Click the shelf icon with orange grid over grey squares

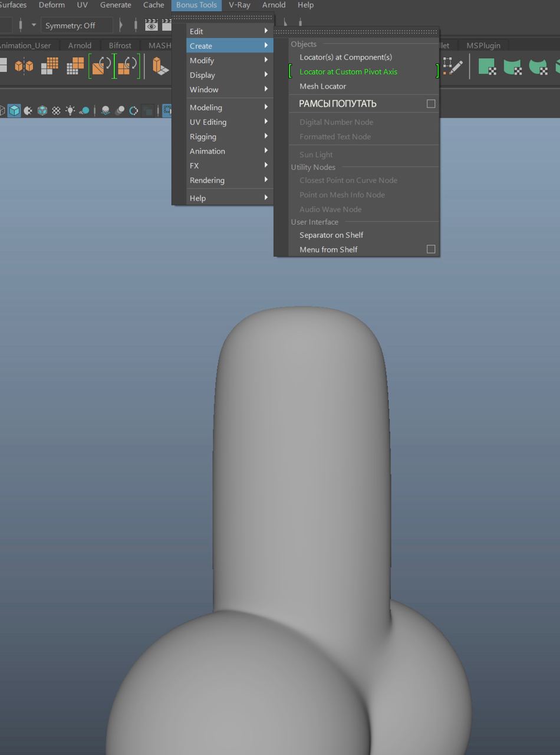tap(50, 66)
